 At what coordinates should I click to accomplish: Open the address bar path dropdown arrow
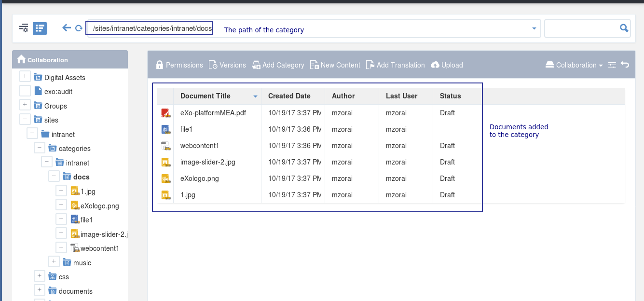534,28
